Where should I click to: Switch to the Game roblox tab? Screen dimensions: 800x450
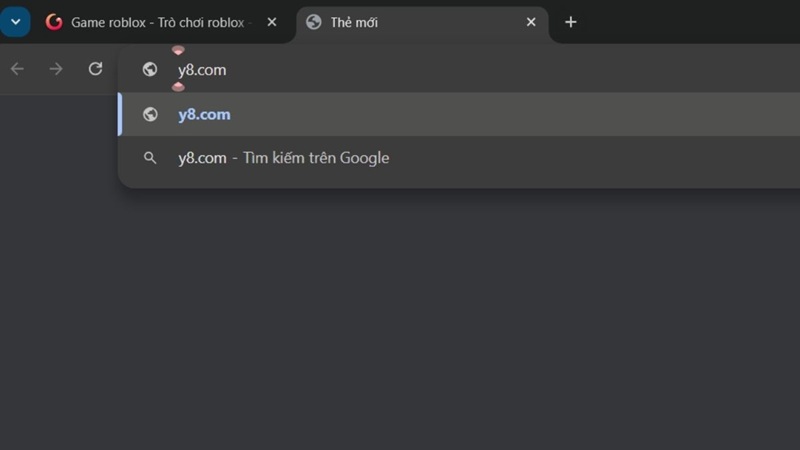coord(157,22)
